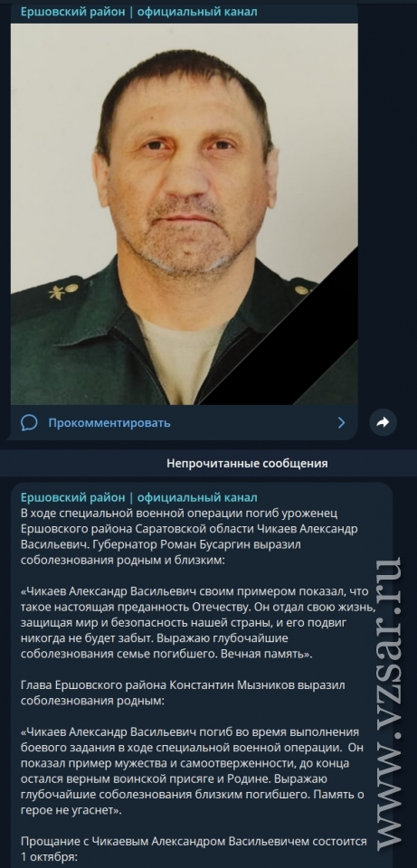Click the round forward arrow button
Image resolution: width=417 pixels, height=868 pixels.
384,422
